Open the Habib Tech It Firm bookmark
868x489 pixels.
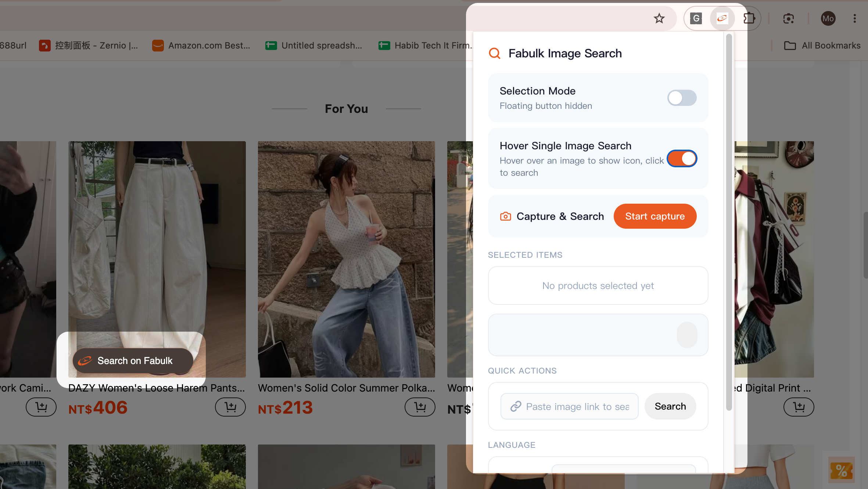[x=425, y=46]
